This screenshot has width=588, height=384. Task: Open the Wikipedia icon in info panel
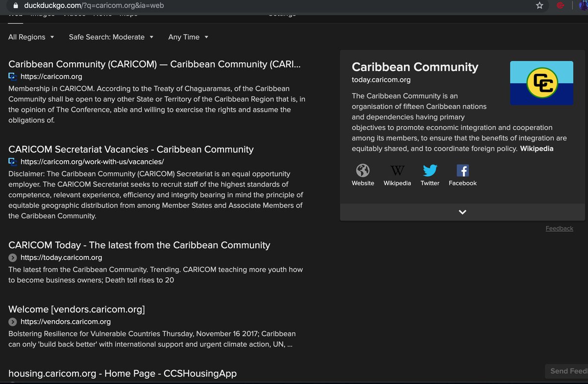point(397,170)
